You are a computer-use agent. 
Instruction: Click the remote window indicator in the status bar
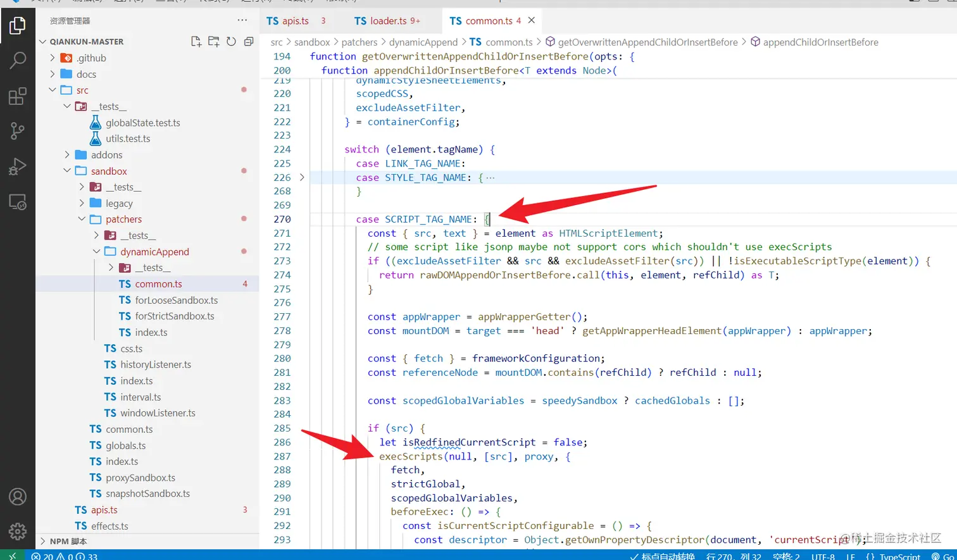[12, 556]
